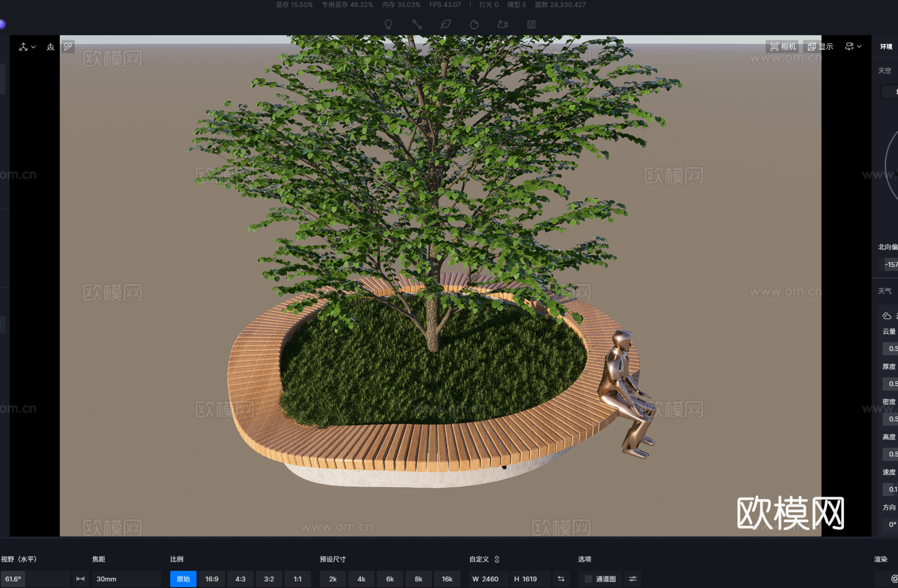Image resolution: width=898 pixels, height=588 pixels.
Task: Switch to the 环境 environment tab
Action: [x=887, y=46]
